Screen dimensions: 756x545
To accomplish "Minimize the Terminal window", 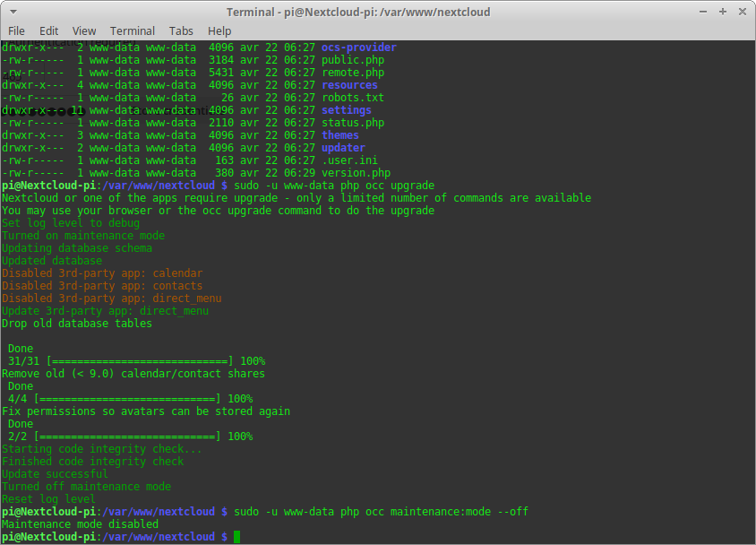I will 703,12.
